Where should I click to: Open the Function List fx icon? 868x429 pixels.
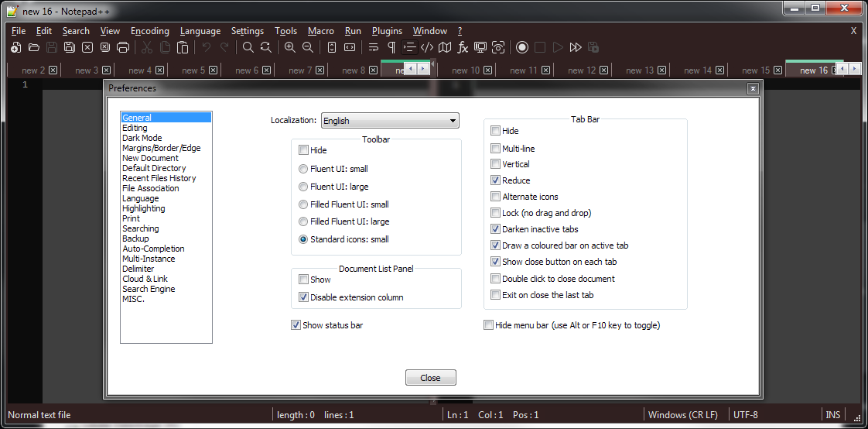(x=463, y=47)
